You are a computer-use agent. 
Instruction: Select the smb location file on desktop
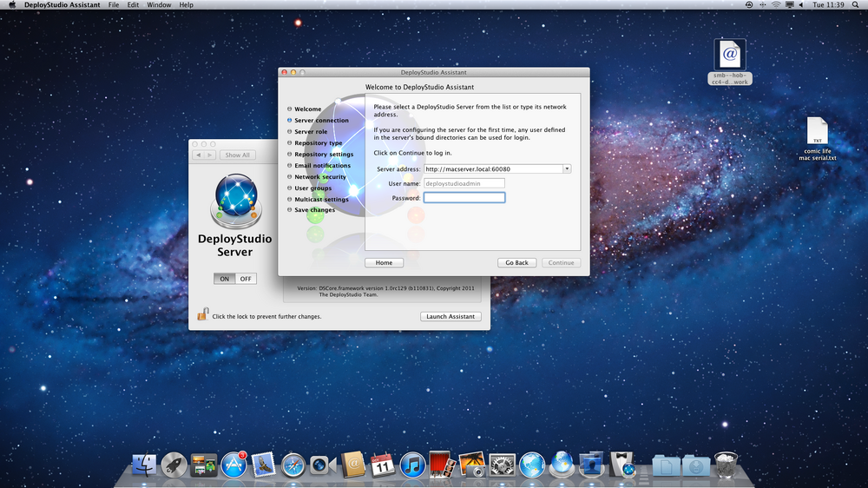pyautogui.click(x=730, y=62)
